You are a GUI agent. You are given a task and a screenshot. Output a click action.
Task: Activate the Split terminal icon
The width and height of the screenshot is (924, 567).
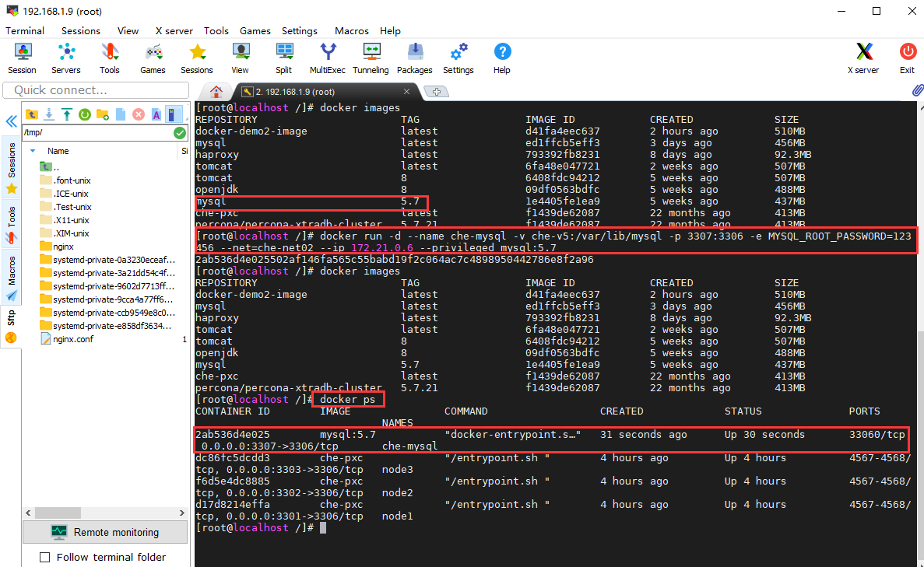tap(284, 58)
